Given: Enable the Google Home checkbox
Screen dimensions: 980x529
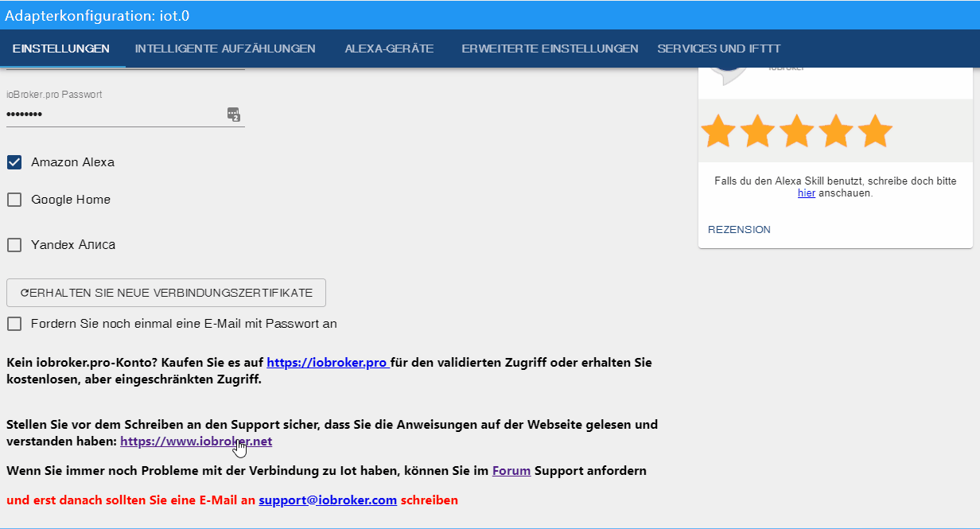Looking at the screenshot, I should 14,200.
